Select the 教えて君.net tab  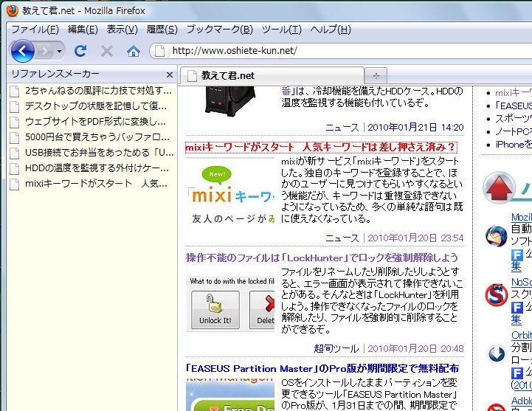click(x=272, y=75)
